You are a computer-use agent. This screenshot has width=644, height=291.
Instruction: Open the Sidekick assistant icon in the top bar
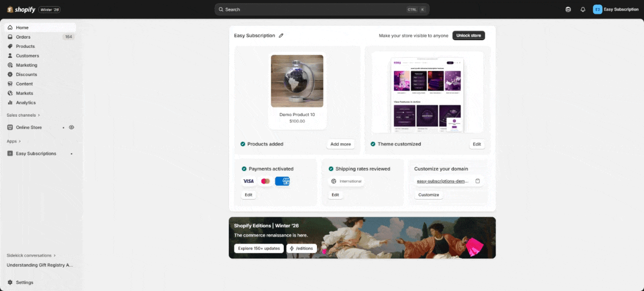(x=568, y=9)
